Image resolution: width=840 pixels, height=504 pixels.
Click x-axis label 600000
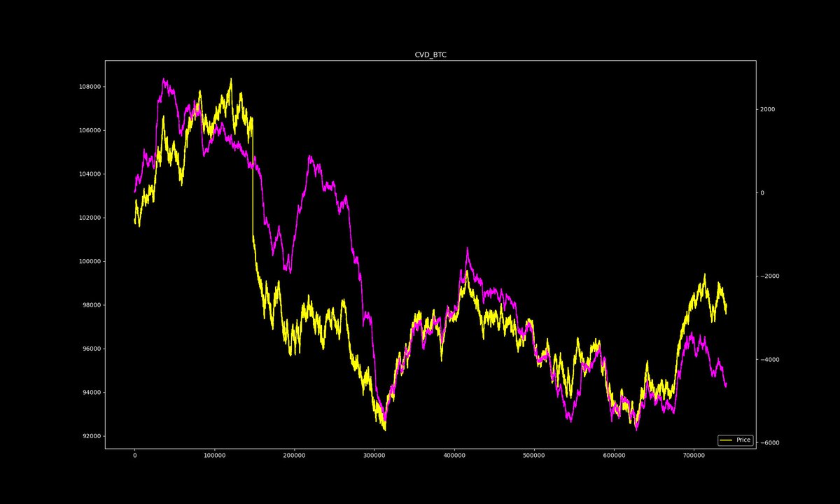coord(614,456)
